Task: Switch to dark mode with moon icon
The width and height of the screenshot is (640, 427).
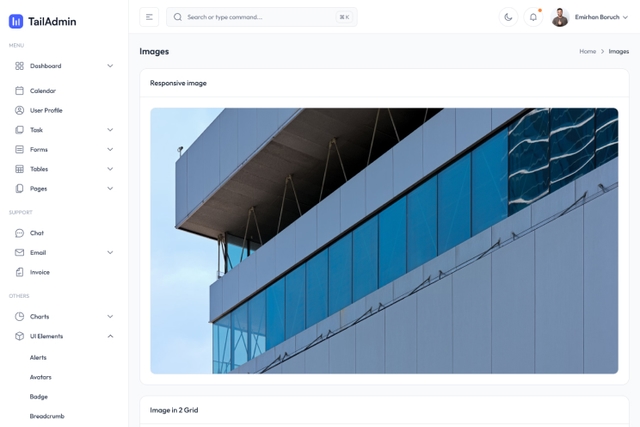Action: click(x=508, y=17)
